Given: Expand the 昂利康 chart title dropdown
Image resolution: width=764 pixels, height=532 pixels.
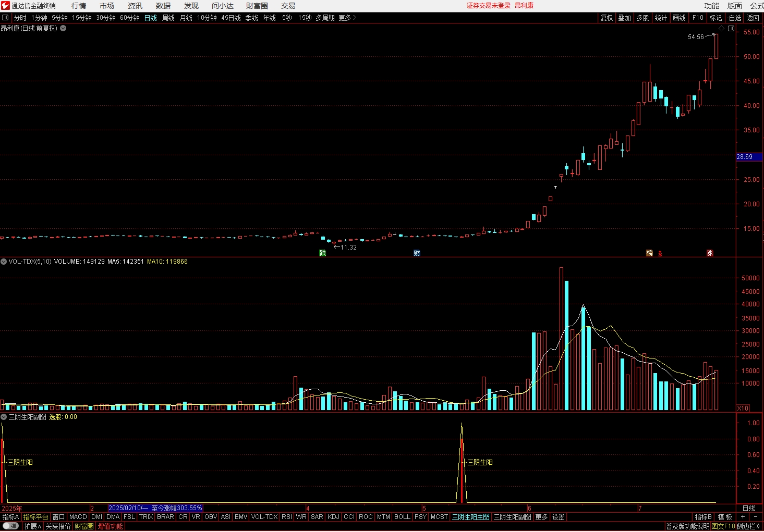Looking at the screenshot, I should tap(63, 28).
